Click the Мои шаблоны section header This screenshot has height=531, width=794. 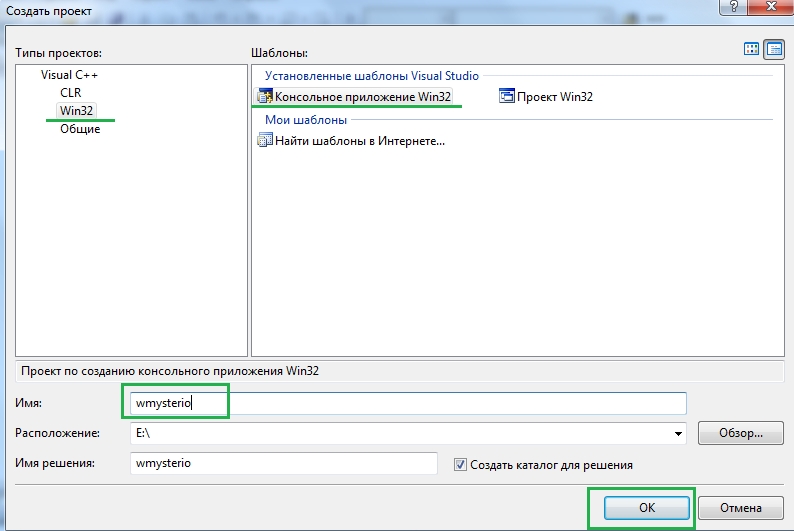point(306,120)
